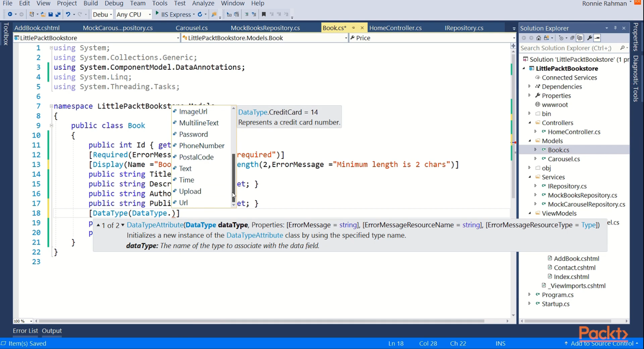This screenshot has width=644, height=349.
Task: Click the Undo toolbar icon
Action: click(x=68, y=14)
